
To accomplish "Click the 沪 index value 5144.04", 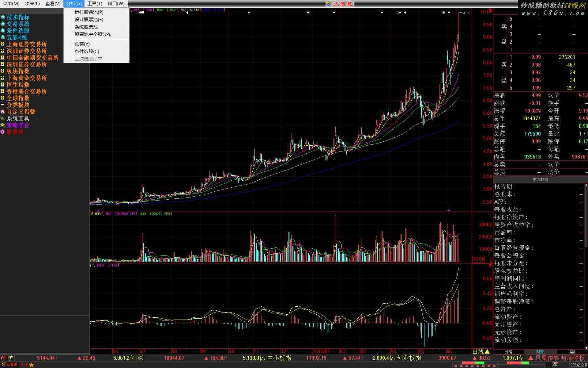I will (x=46, y=358).
